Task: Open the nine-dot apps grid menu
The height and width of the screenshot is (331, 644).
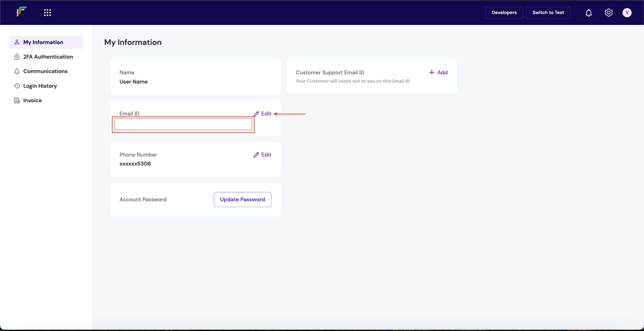Action: click(x=47, y=13)
